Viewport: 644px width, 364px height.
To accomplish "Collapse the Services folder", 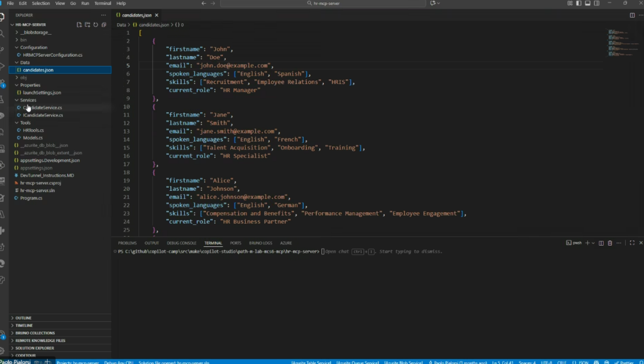I will (x=28, y=100).
